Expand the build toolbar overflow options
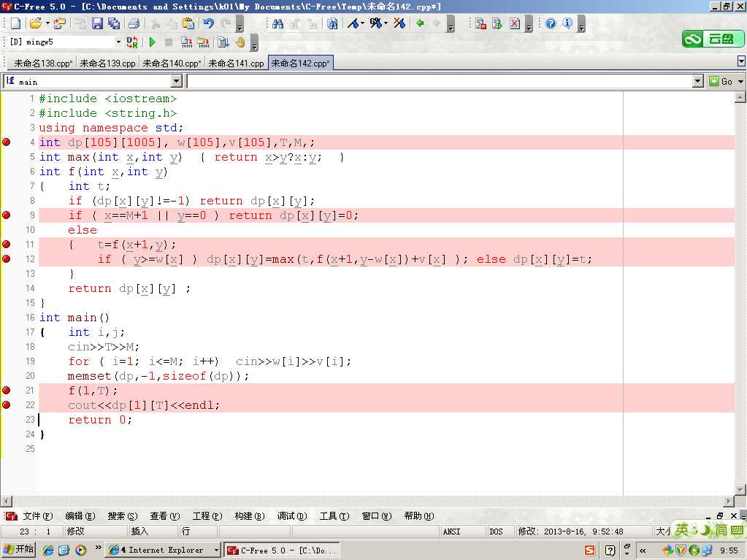Image resolution: width=747 pixels, height=560 pixels. point(254,43)
